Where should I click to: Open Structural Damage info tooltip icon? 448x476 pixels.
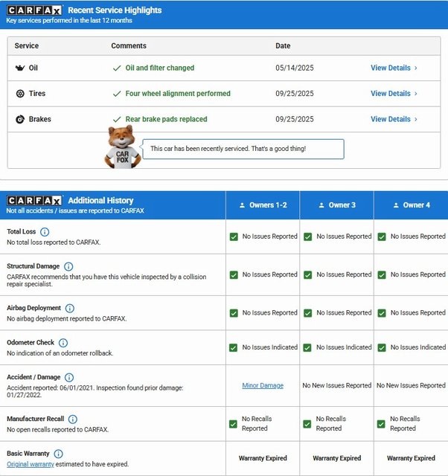[68, 266]
